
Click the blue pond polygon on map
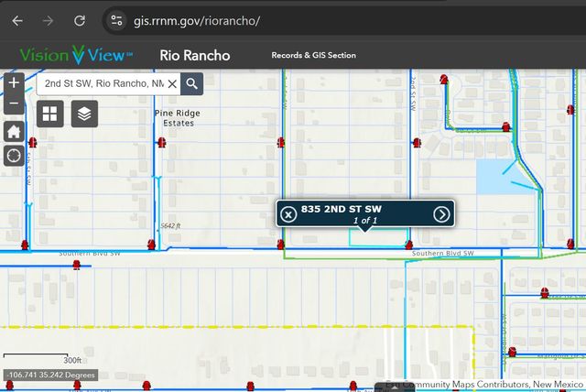(x=495, y=177)
